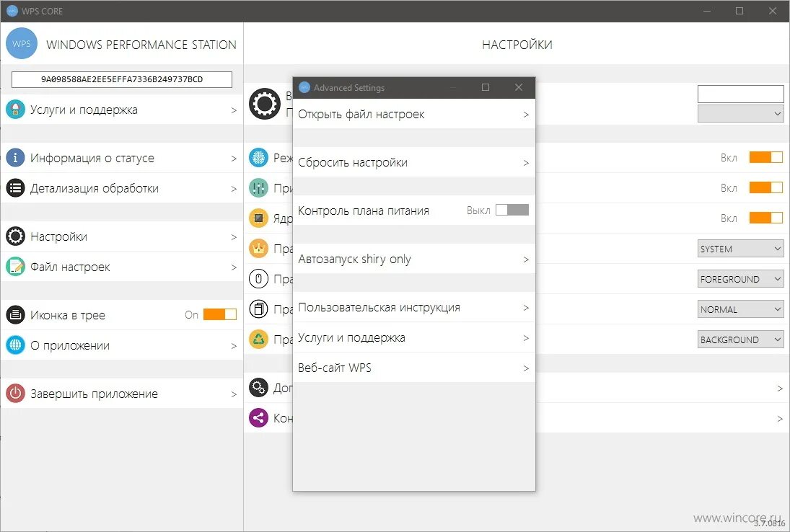Toggle Контроль плана питания switch
The height and width of the screenshot is (532, 790).
511,211
